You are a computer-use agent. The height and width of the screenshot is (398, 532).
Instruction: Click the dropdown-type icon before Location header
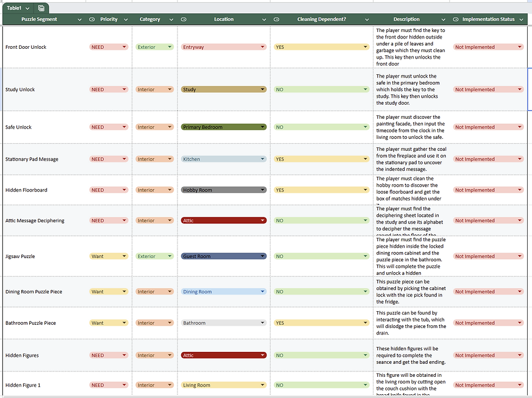[x=183, y=20]
